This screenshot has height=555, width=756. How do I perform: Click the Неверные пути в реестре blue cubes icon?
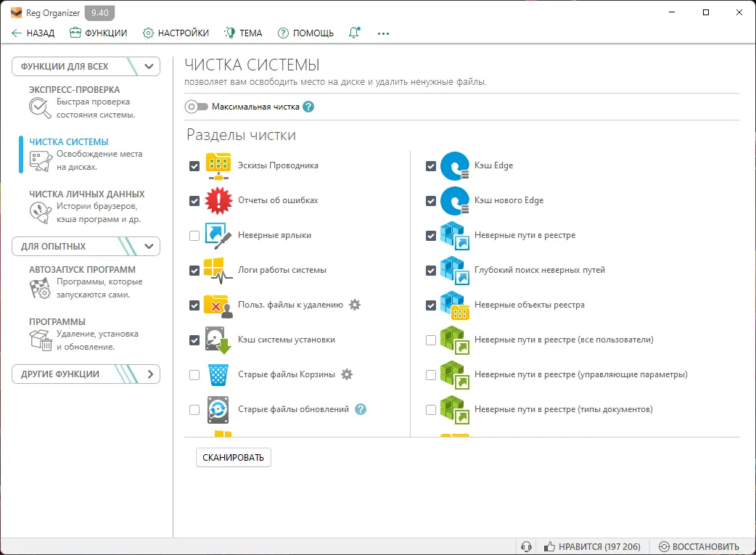click(x=455, y=235)
